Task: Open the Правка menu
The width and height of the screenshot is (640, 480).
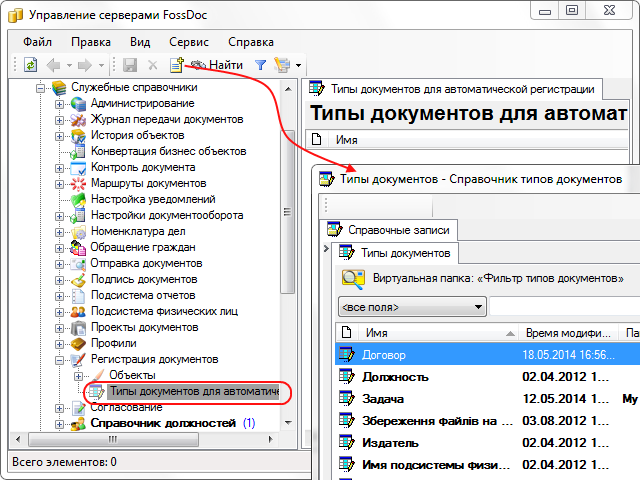Action: pos(91,42)
